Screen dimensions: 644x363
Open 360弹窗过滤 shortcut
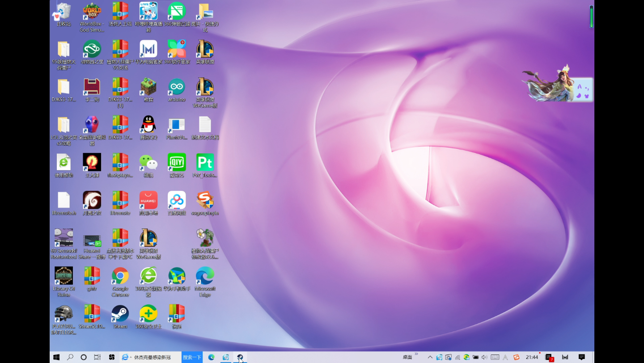177,14
